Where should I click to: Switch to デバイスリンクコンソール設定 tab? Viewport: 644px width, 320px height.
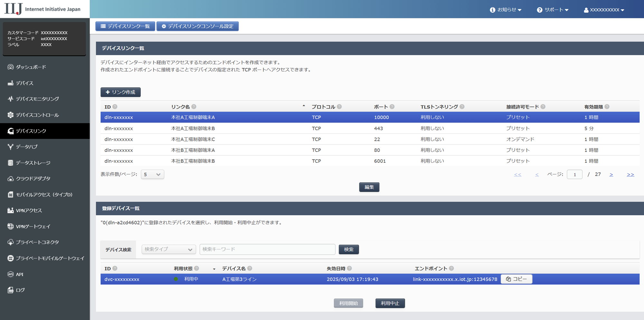tap(197, 26)
